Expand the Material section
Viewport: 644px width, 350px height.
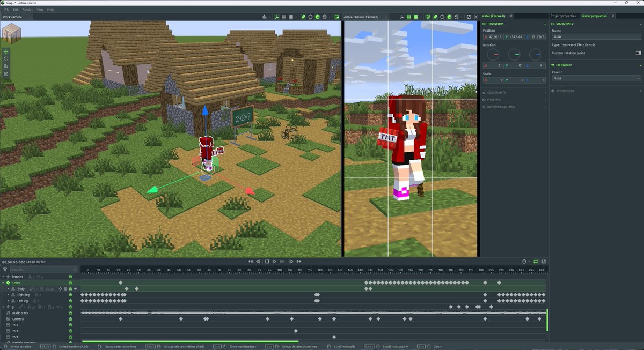click(x=545, y=99)
